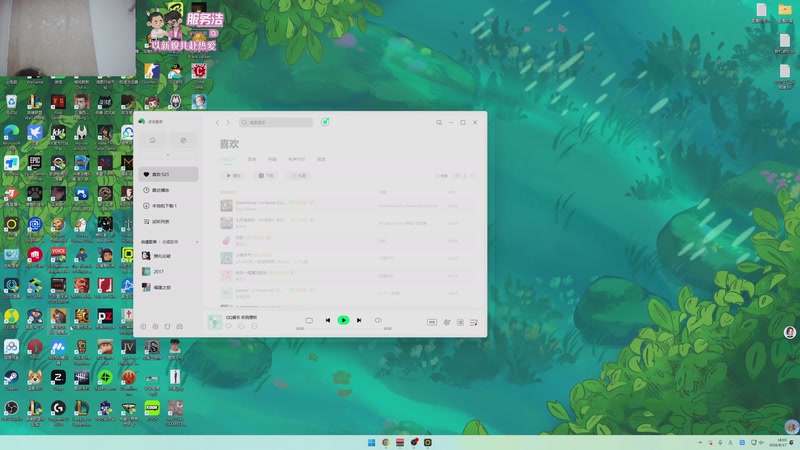
Task: Open the compass discover page button
Action: [183, 140]
